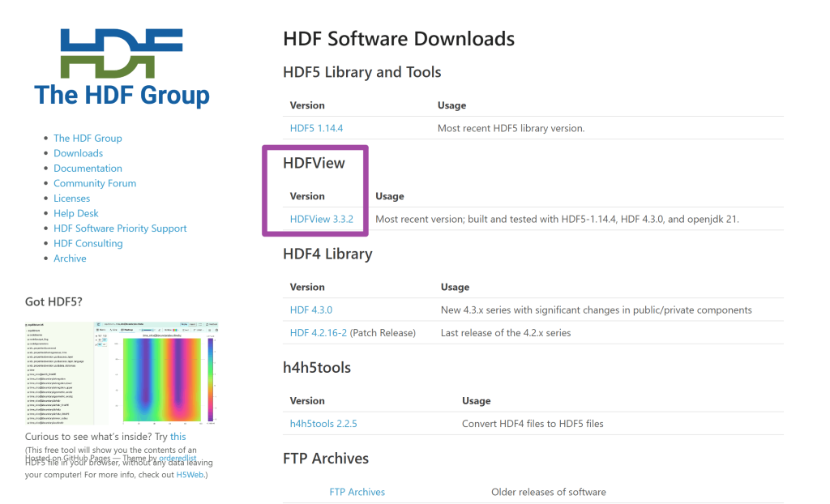Click the FTP Archives section heading
Screen dimensions: 830x504
coord(326,459)
